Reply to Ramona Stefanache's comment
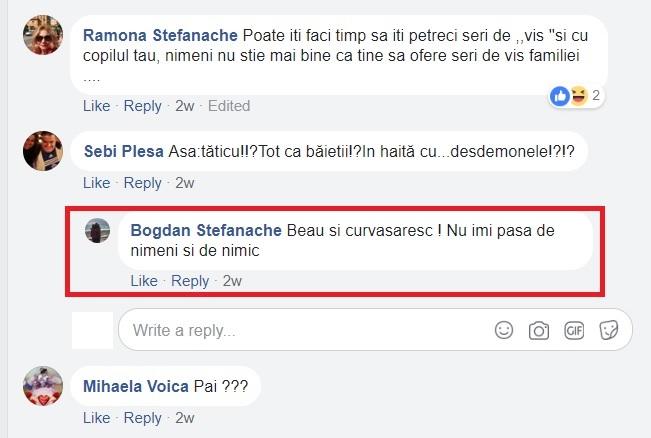 142,106
